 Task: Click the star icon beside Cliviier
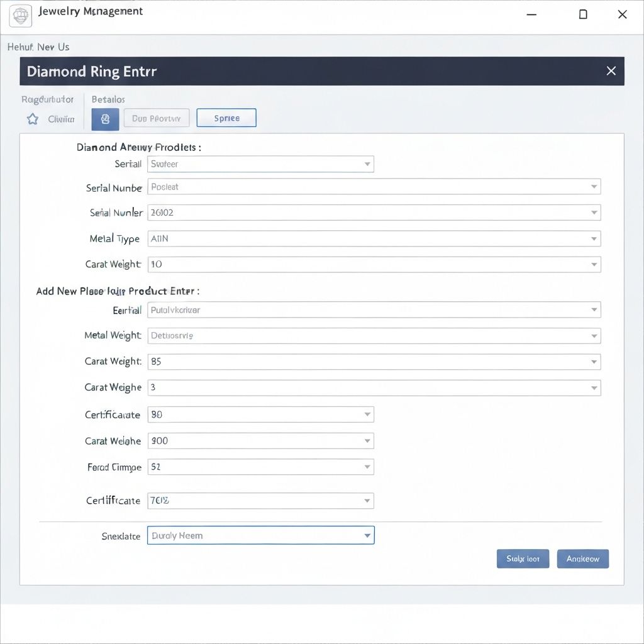click(33, 119)
